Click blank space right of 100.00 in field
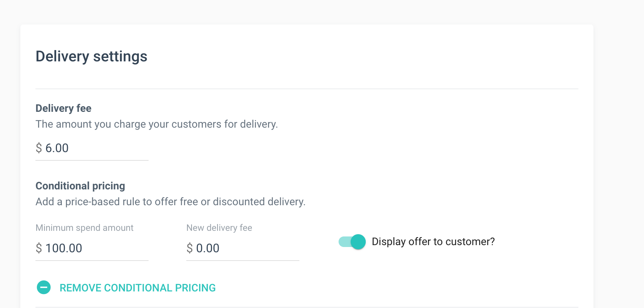This screenshot has width=644, height=308. [x=117, y=249]
